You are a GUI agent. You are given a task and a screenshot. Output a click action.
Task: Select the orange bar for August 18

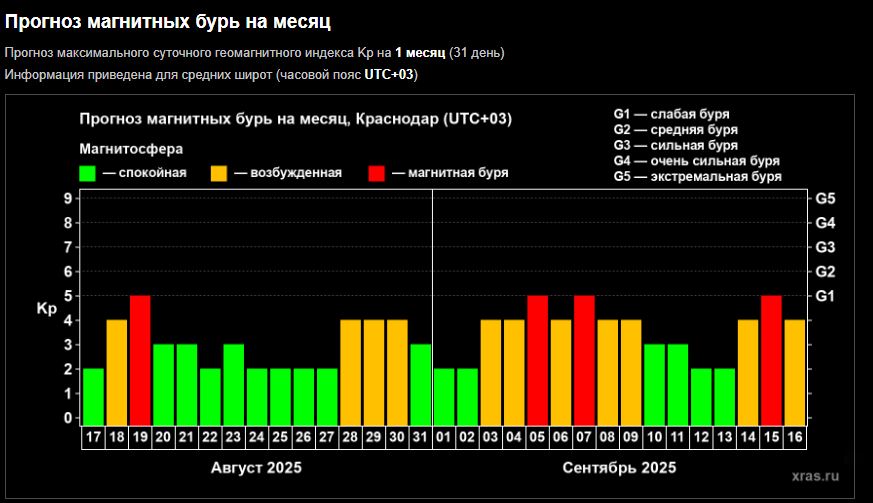pos(117,373)
